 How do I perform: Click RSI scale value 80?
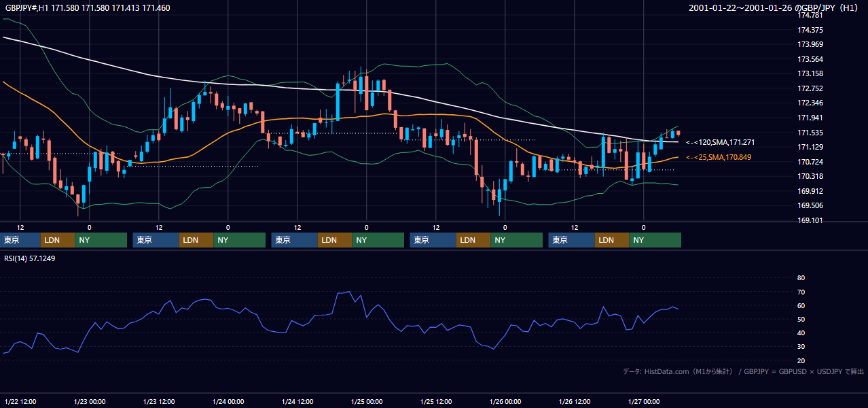801,278
